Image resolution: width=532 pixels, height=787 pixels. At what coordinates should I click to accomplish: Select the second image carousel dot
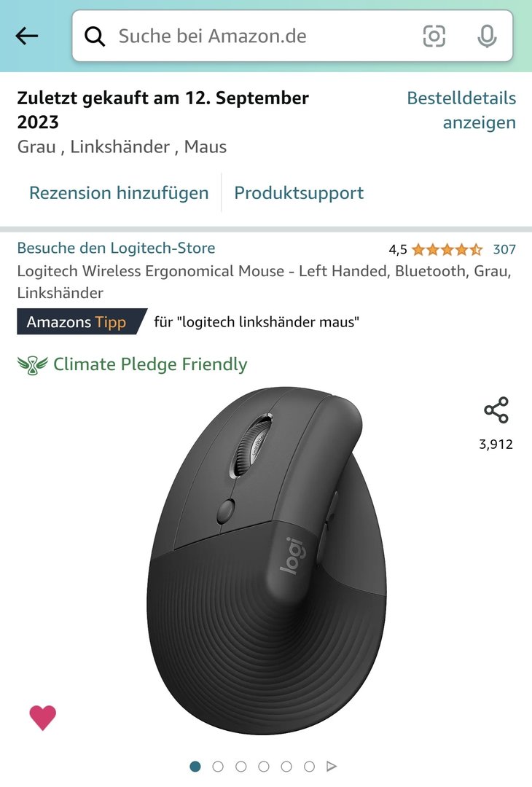tap(218, 767)
